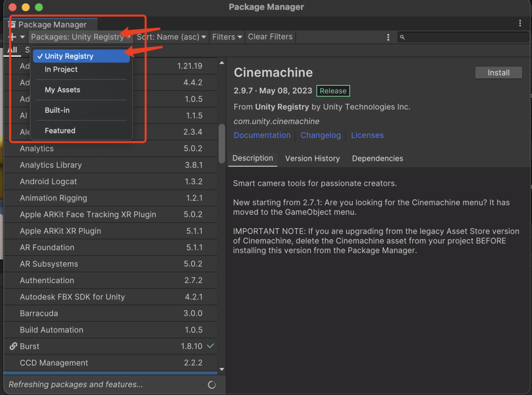Open the Dependencies tab
This screenshot has width=532, height=395.
point(377,159)
